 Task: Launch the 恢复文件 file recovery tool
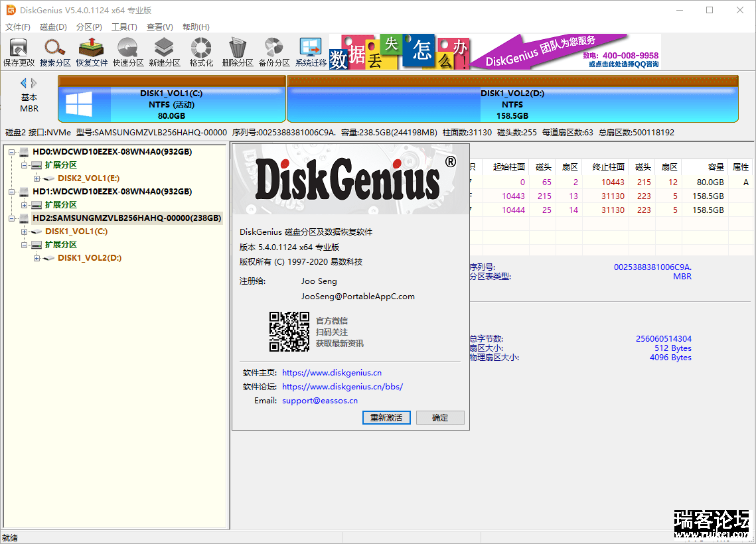coord(92,52)
